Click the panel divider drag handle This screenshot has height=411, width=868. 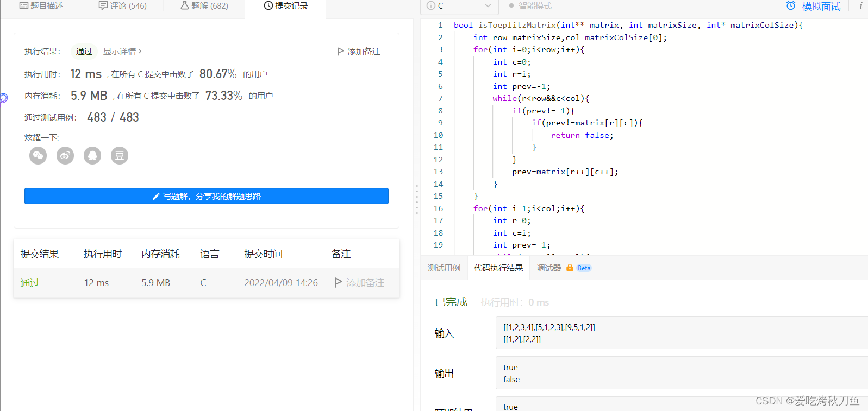[x=417, y=199]
